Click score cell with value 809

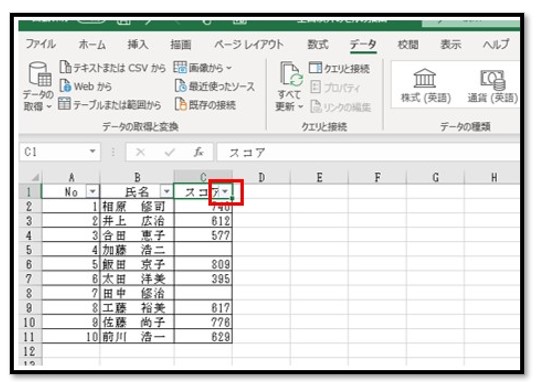click(x=203, y=264)
